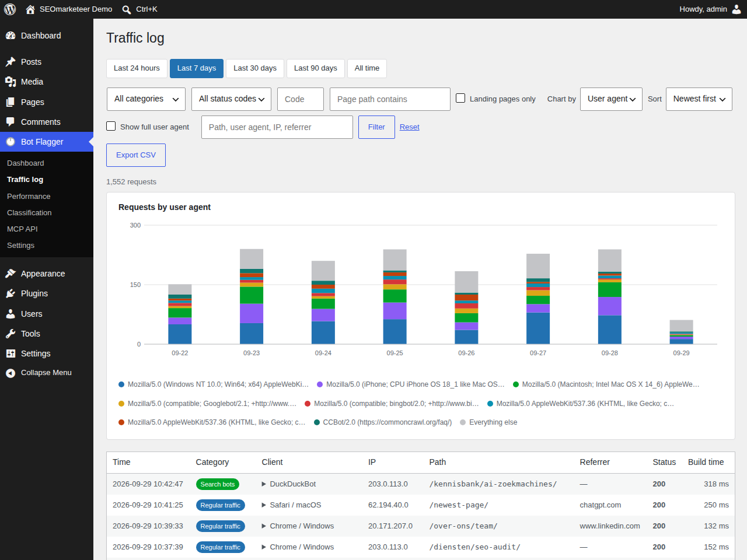Select the Last 30 days tab

pyautogui.click(x=255, y=68)
